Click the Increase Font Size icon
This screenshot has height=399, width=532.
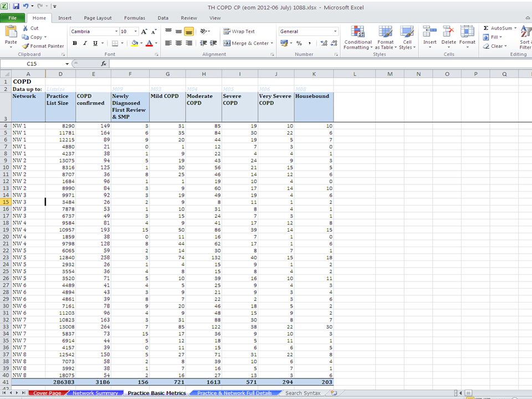[x=144, y=32]
